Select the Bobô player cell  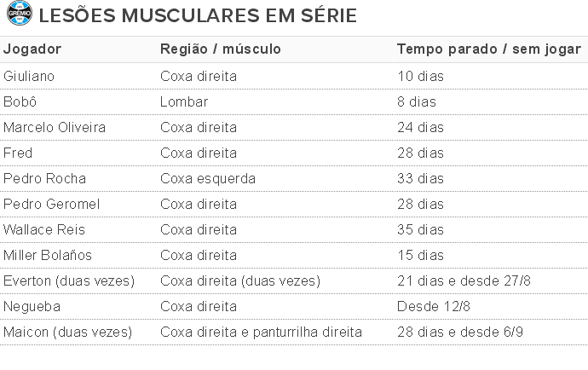[x=20, y=101]
